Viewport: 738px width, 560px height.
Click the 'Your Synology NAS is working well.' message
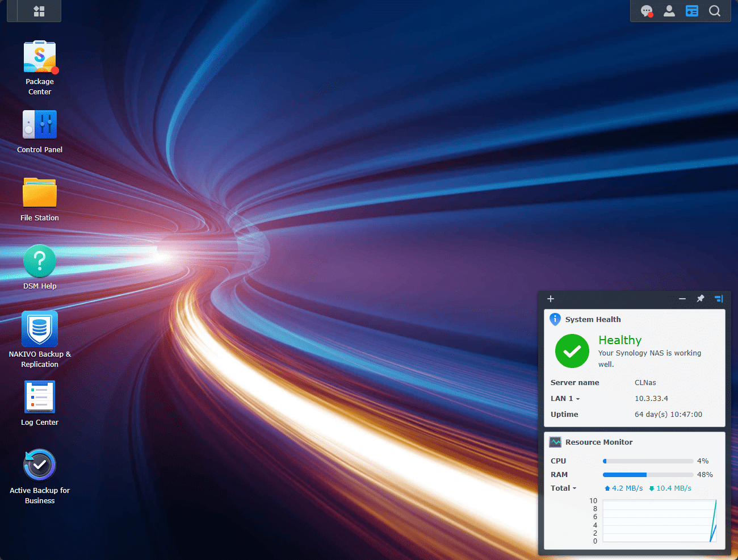(649, 359)
